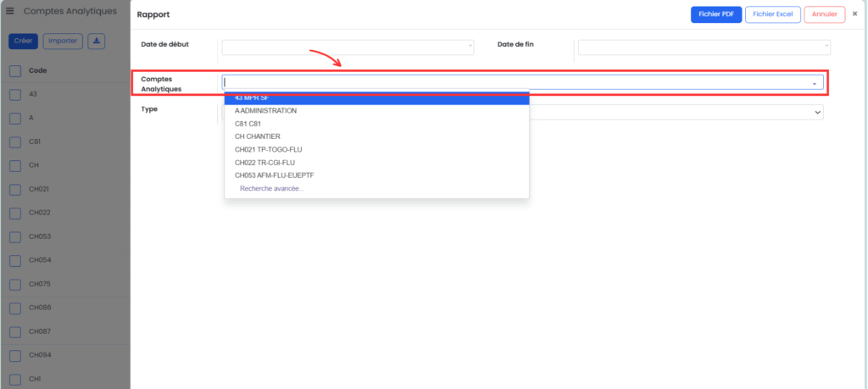868x389 pixels.
Task: Toggle the checkbox beside code CH021
Action: (14, 189)
